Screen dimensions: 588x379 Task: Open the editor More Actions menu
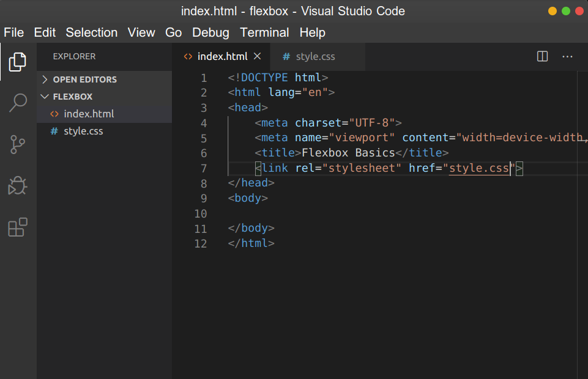(x=567, y=56)
